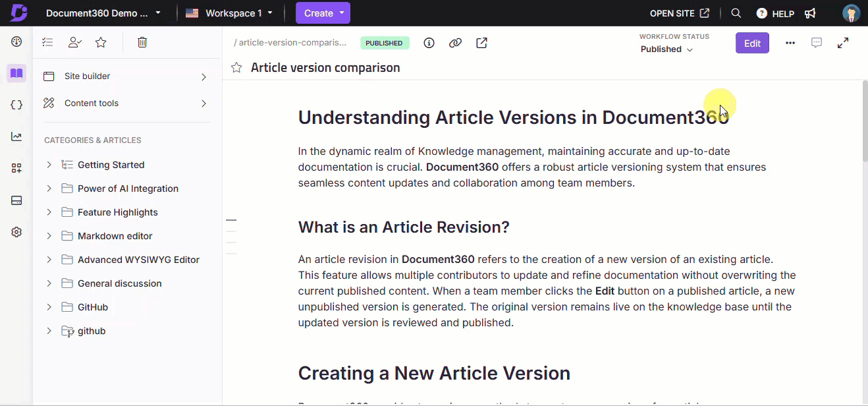Screen dimensions: 868x406
Task: Click the 'Creating a New Article Version' heading
Action: 434,373
